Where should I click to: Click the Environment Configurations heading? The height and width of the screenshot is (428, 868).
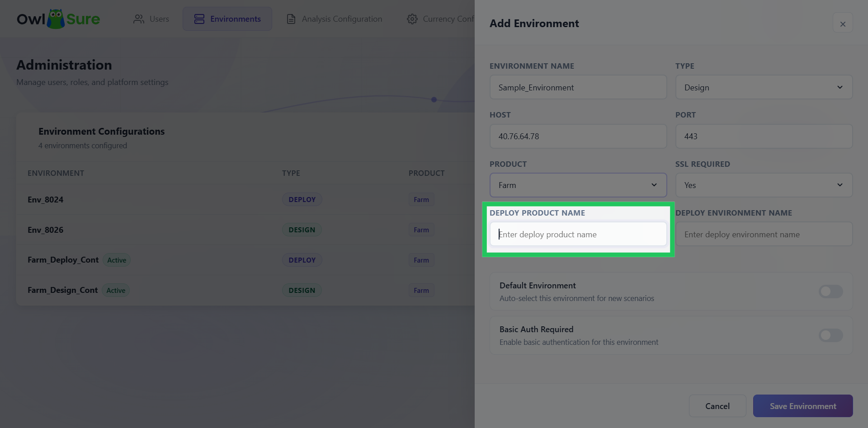(x=102, y=132)
